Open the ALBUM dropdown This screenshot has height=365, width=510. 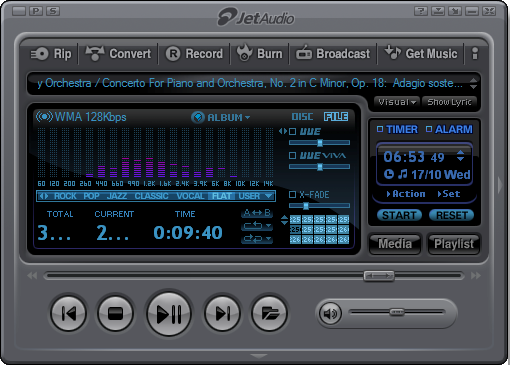(228, 117)
